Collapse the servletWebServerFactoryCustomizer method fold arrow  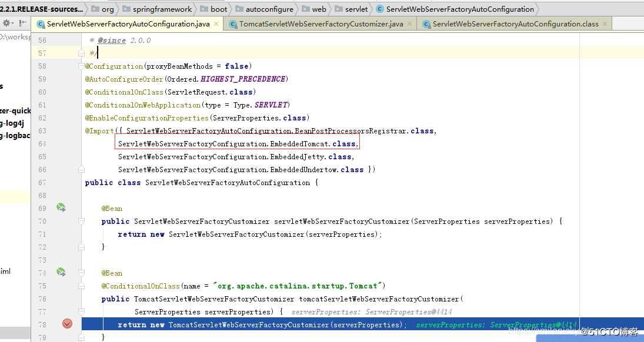(x=81, y=221)
